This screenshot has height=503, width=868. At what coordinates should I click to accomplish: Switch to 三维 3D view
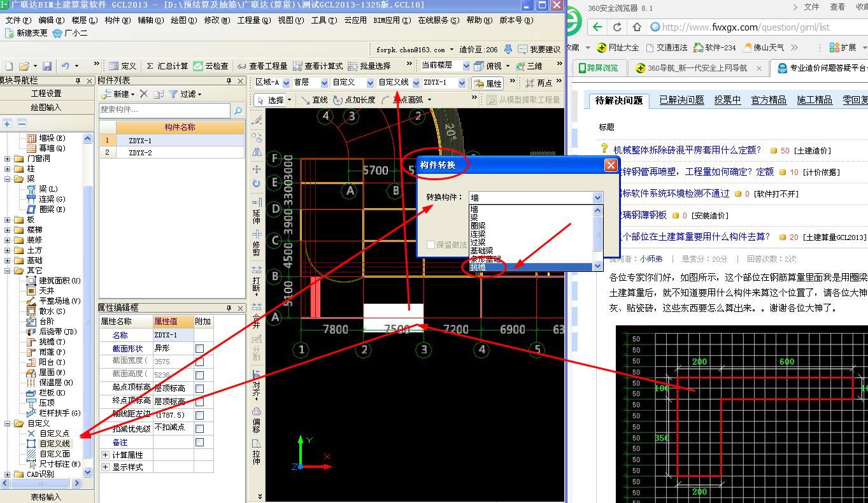pos(529,66)
